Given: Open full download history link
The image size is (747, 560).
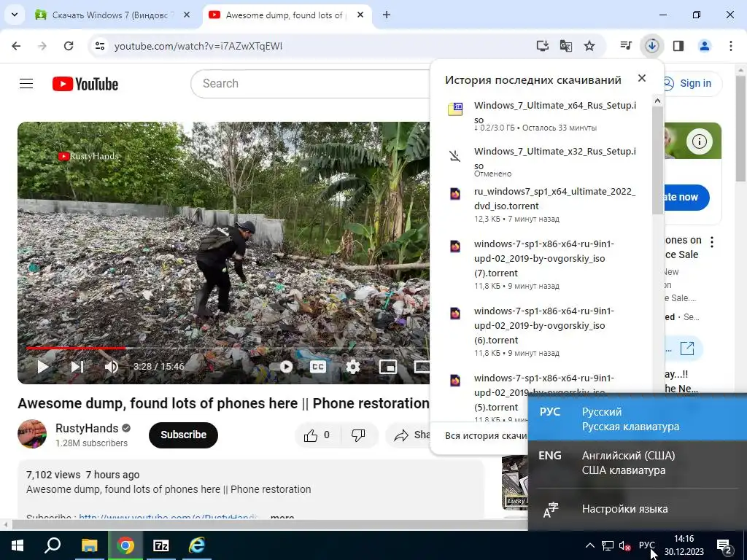Looking at the screenshot, I should (x=486, y=435).
